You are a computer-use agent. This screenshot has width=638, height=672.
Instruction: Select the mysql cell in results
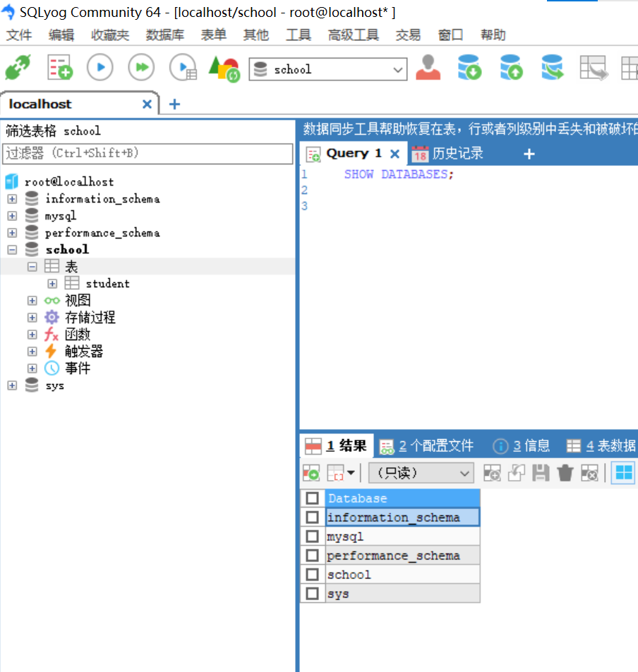[x=402, y=536]
